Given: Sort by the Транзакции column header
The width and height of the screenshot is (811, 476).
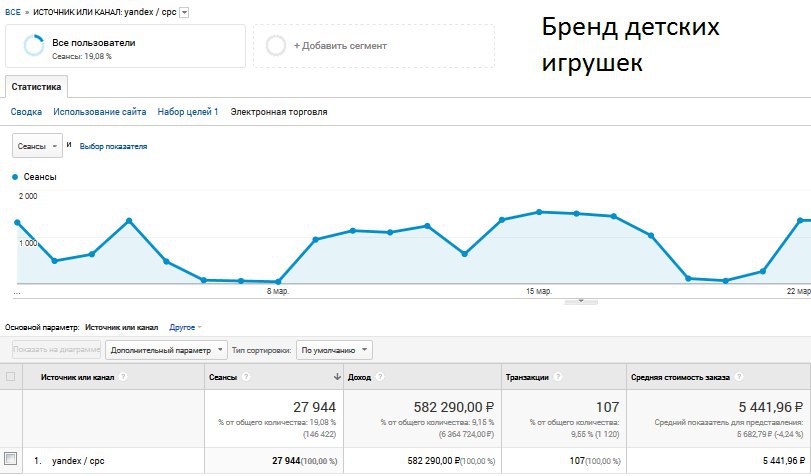Looking at the screenshot, I should [x=527, y=377].
